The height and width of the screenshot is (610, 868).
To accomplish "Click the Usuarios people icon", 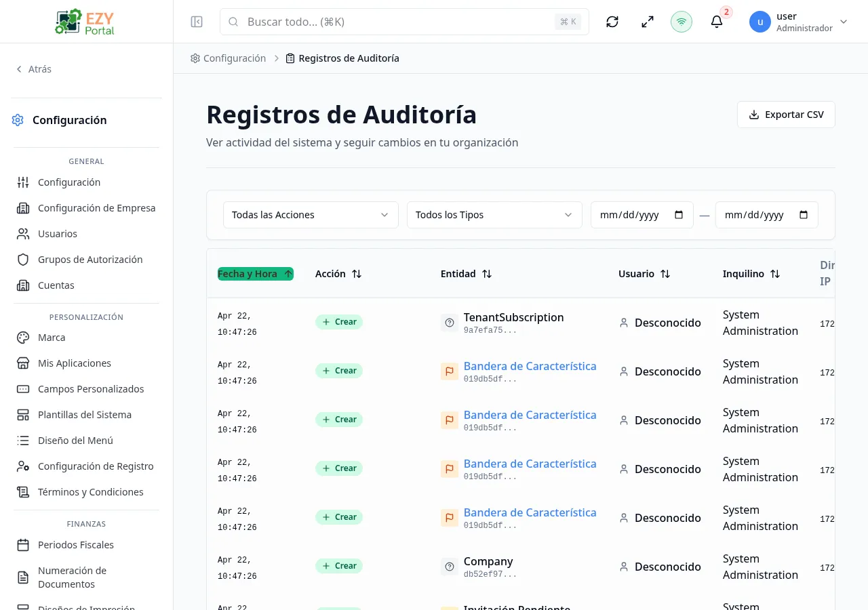I will tap(23, 234).
